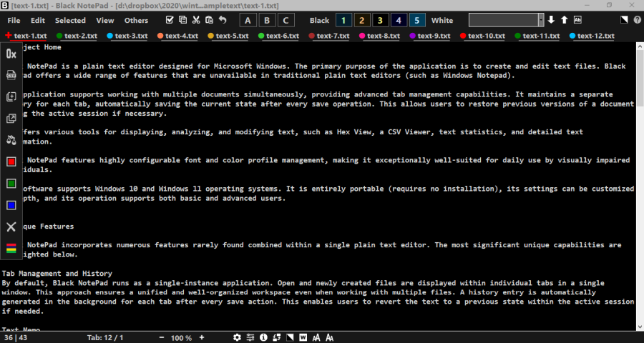Expand the search box dropdown arrow

pyautogui.click(x=542, y=20)
